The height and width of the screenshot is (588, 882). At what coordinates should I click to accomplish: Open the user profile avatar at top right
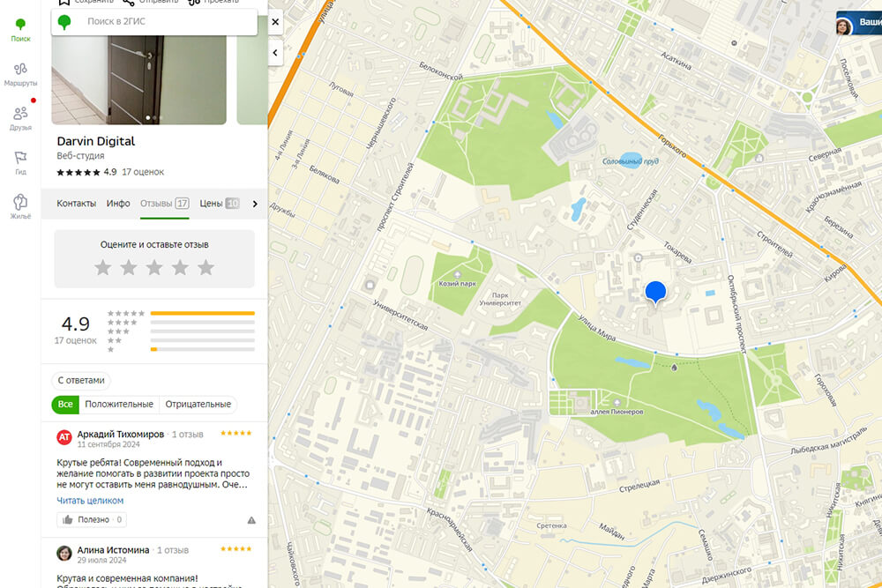click(844, 26)
